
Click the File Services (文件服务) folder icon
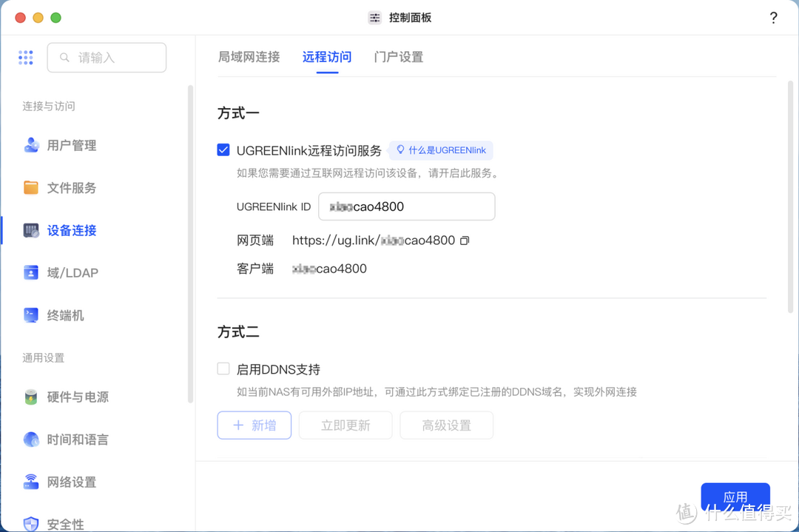(x=31, y=187)
